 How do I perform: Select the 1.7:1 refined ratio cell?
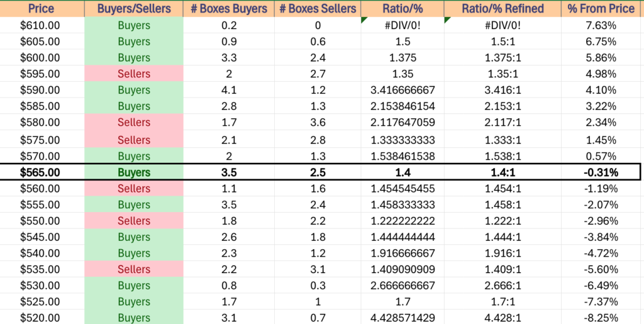[502, 302]
